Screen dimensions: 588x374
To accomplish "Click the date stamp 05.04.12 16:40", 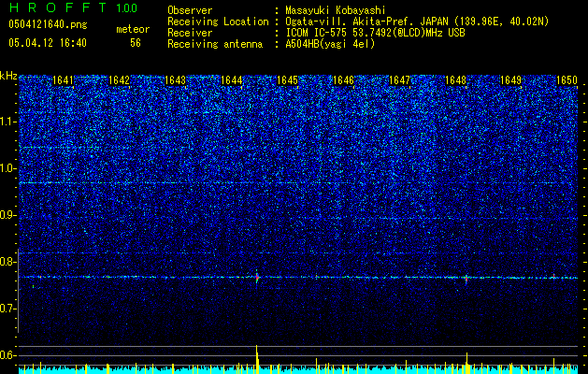I will click(48, 43).
